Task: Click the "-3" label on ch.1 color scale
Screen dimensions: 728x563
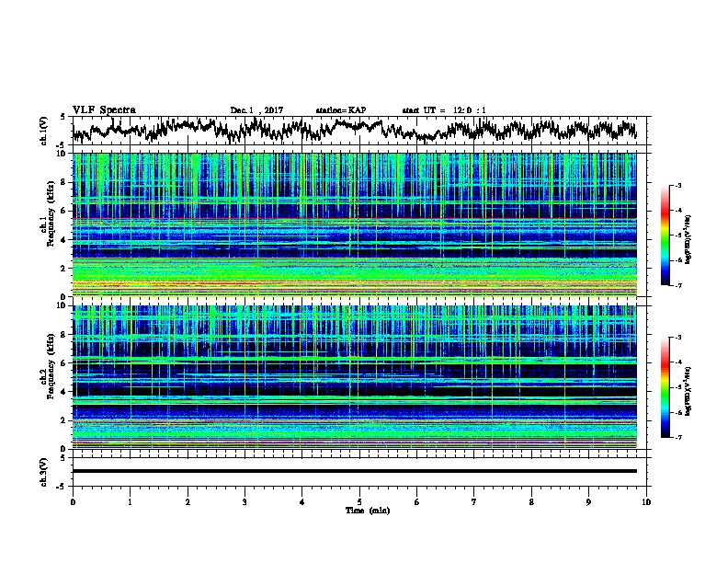Action: coord(677,186)
